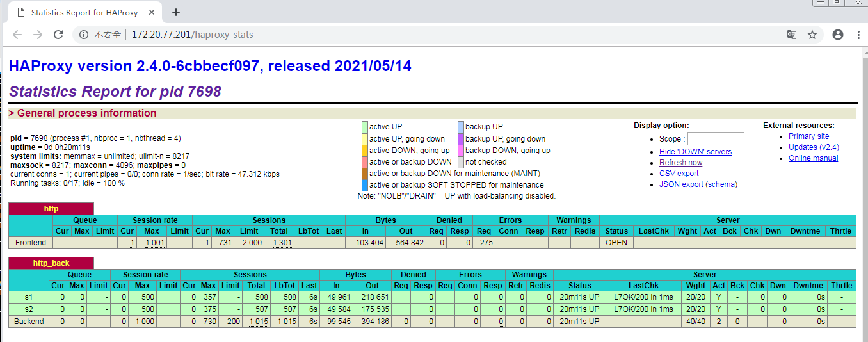Click the HAProxy version heading
Viewport: 868px width, 342px height.
pos(210,66)
